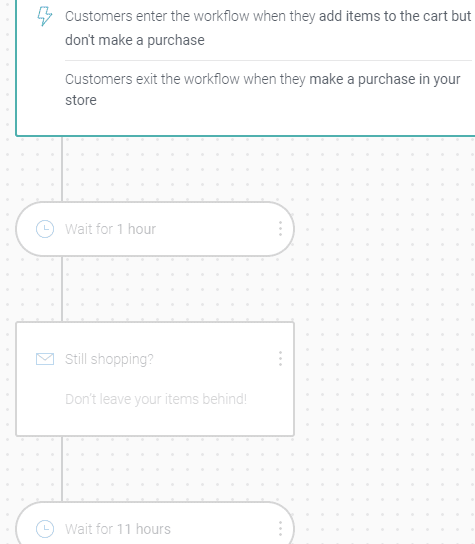The height and width of the screenshot is (544, 475).
Task: Click connector line below the email step
Action: [62, 469]
